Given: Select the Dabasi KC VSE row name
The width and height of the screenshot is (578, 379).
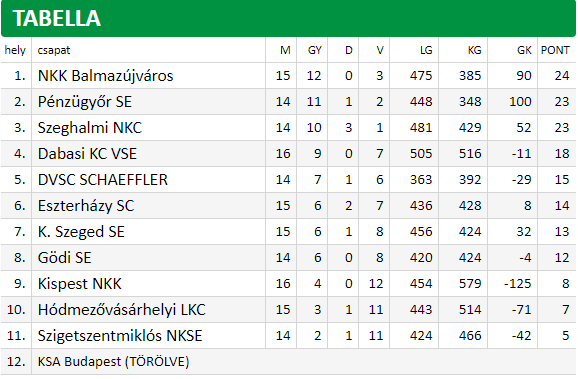Looking at the screenshot, I should (x=87, y=154).
